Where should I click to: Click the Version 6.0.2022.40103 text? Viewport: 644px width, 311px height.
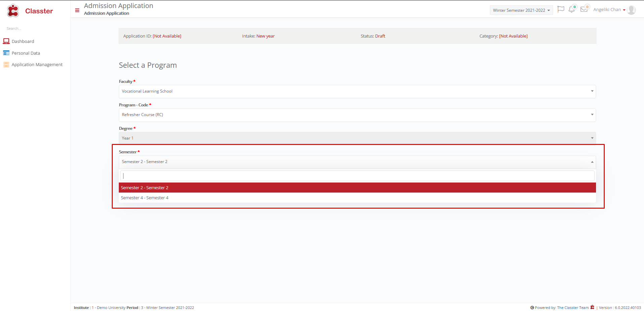tap(620, 308)
